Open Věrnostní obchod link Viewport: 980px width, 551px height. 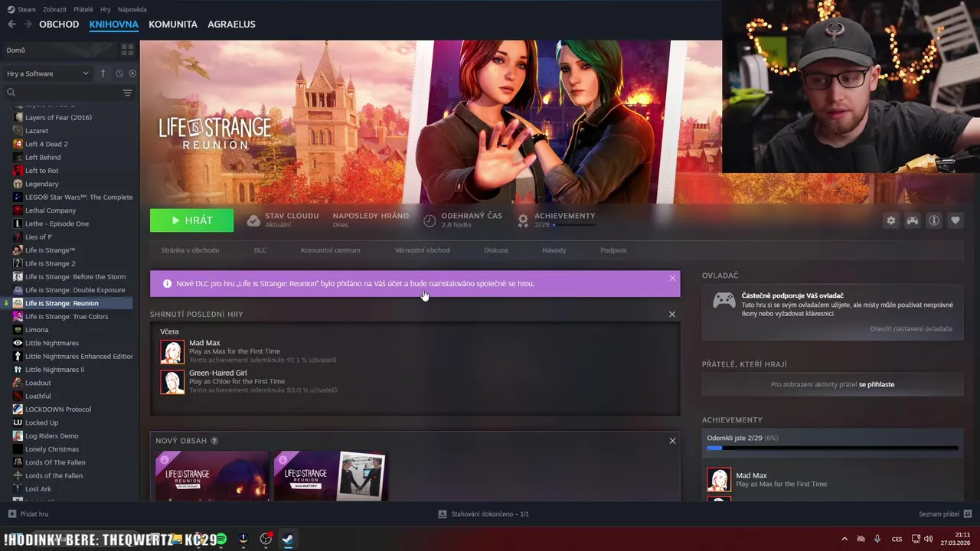[422, 250]
